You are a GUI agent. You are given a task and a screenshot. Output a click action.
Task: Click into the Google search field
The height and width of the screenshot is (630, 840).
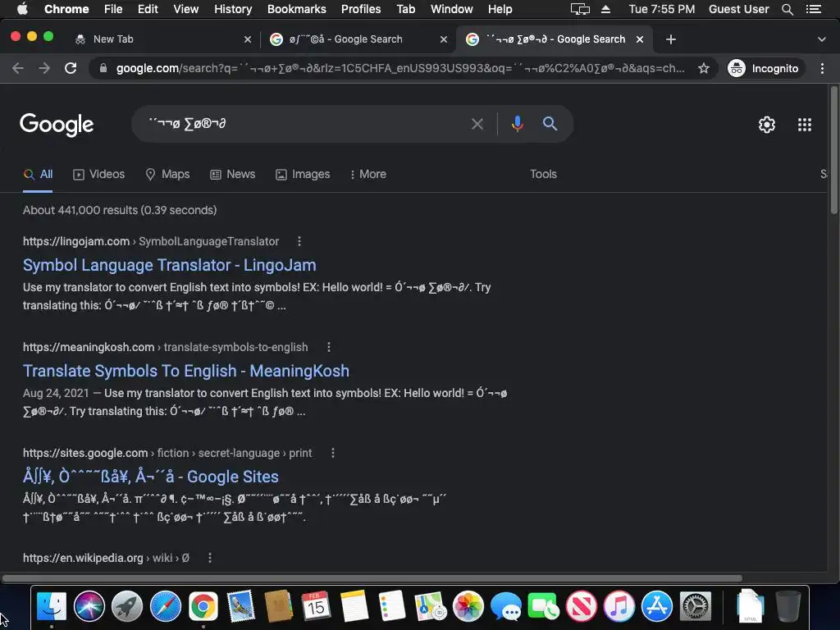point(305,124)
